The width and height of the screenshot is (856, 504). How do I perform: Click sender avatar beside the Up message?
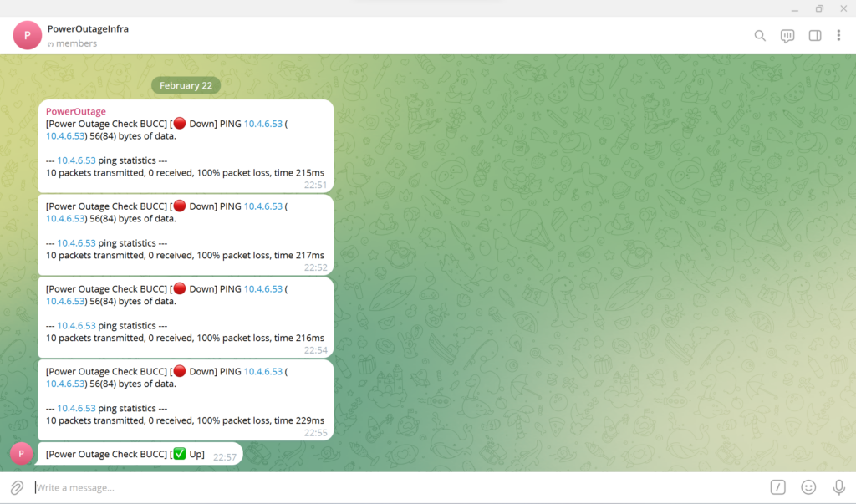(x=21, y=454)
